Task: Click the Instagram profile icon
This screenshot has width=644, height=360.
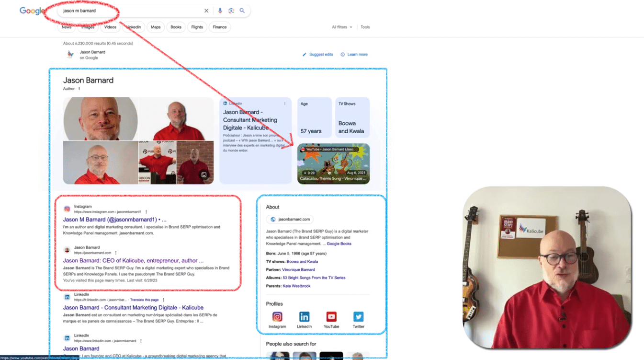Action: point(277,317)
